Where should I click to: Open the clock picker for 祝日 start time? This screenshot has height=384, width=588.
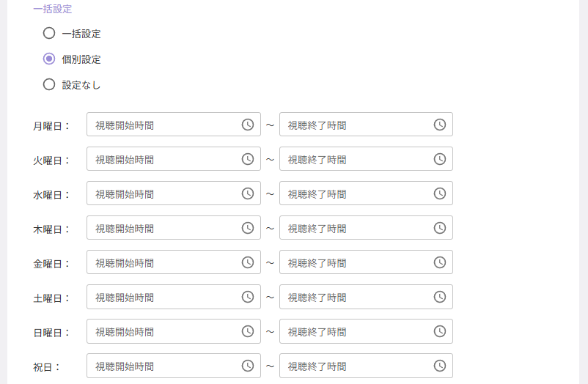[x=248, y=366]
